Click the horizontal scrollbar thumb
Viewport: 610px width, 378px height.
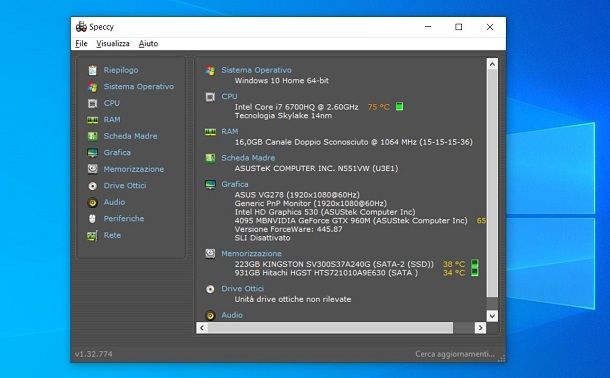(330, 328)
